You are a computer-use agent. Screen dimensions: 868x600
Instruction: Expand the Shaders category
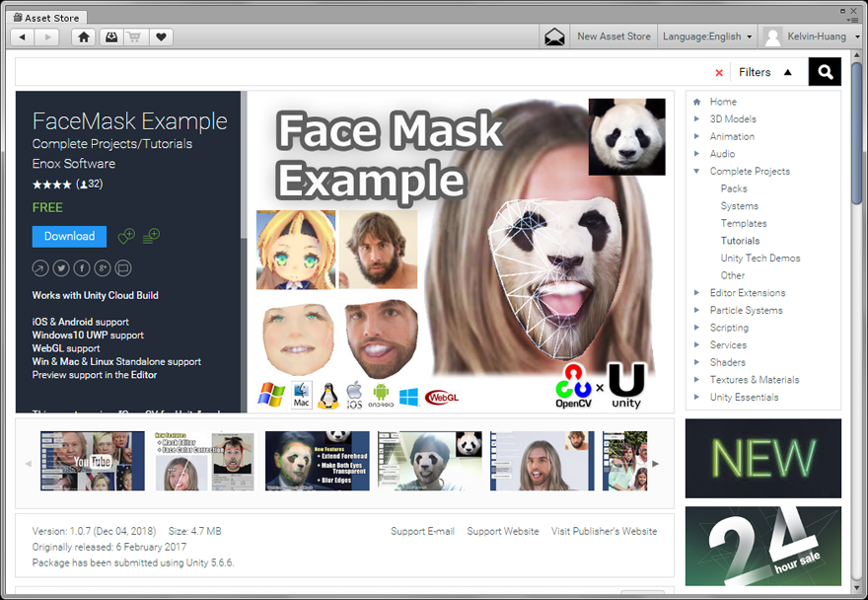[696, 362]
